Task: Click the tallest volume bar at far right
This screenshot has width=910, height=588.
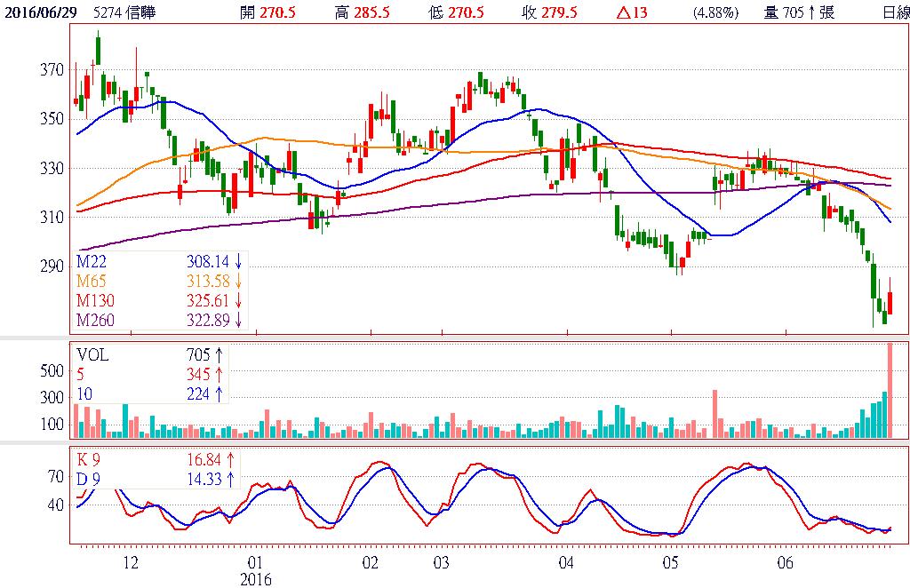Action: [x=889, y=389]
